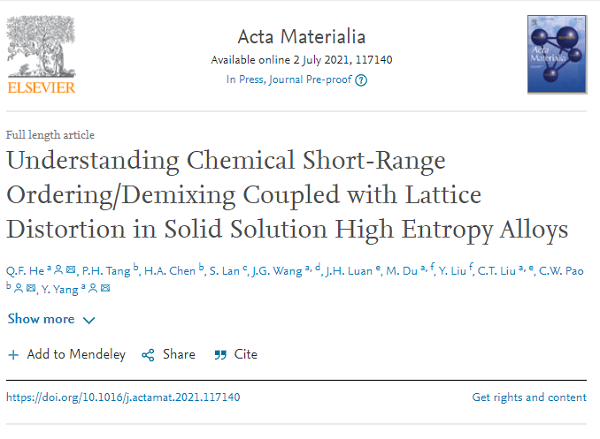This screenshot has width=600, height=439.
Task: Click the plus icon for Add to Mendeley
Action: [13, 355]
